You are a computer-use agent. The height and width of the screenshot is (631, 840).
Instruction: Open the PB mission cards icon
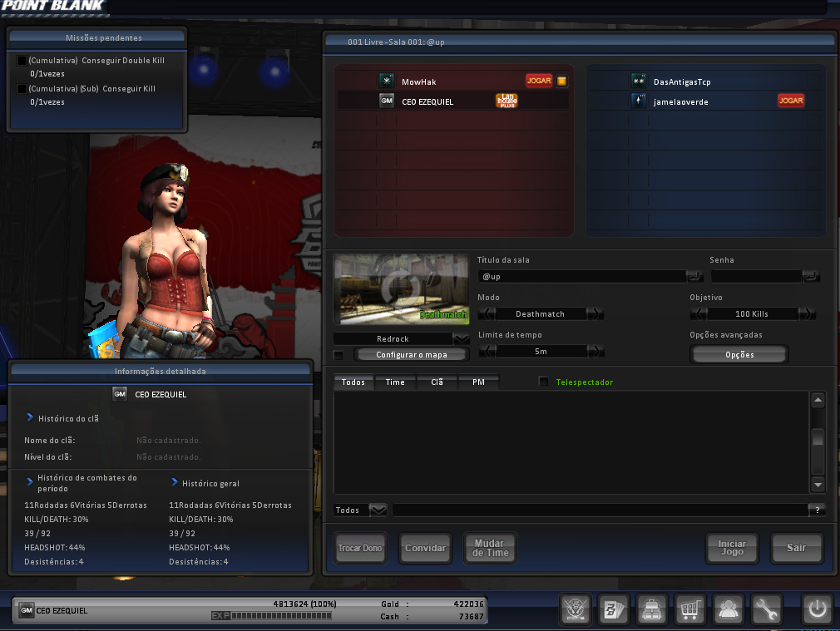click(614, 609)
